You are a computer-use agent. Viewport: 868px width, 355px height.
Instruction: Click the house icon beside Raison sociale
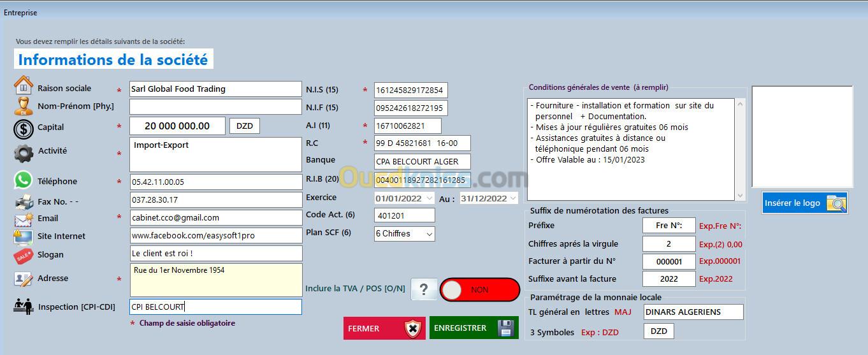click(x=24, y=85)
